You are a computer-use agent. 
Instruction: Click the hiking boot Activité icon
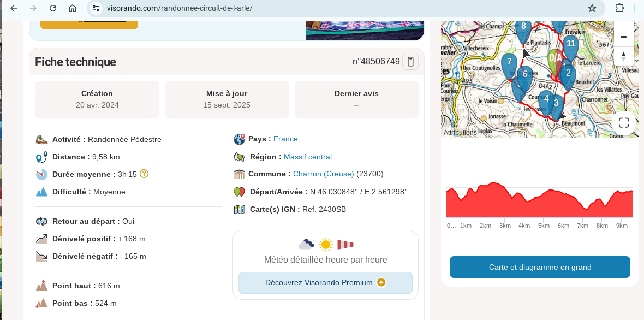(x=42, y=139)
